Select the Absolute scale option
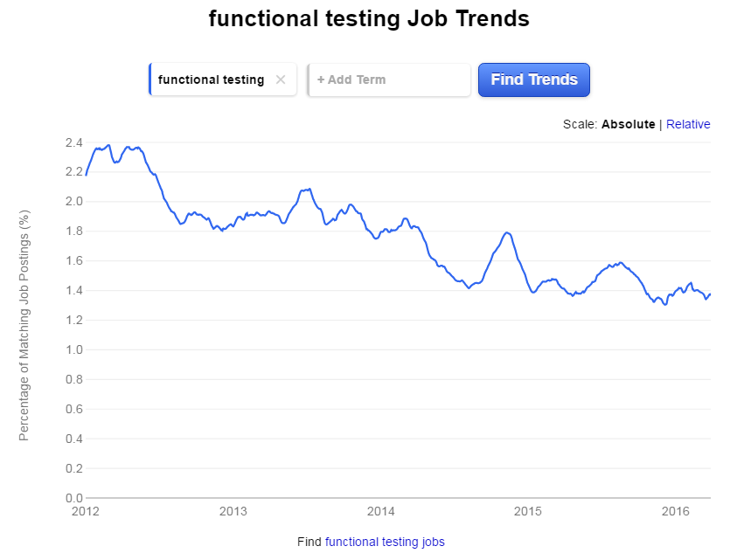Screen dimensions: 744x560 click(x=628, y=124)
